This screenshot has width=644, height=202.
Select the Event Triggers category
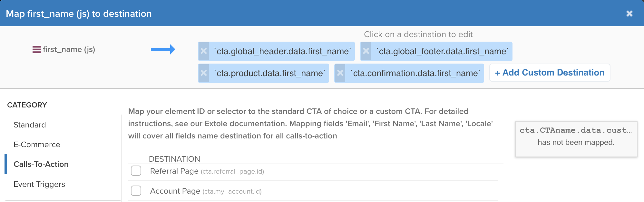[x=39, y=184]
